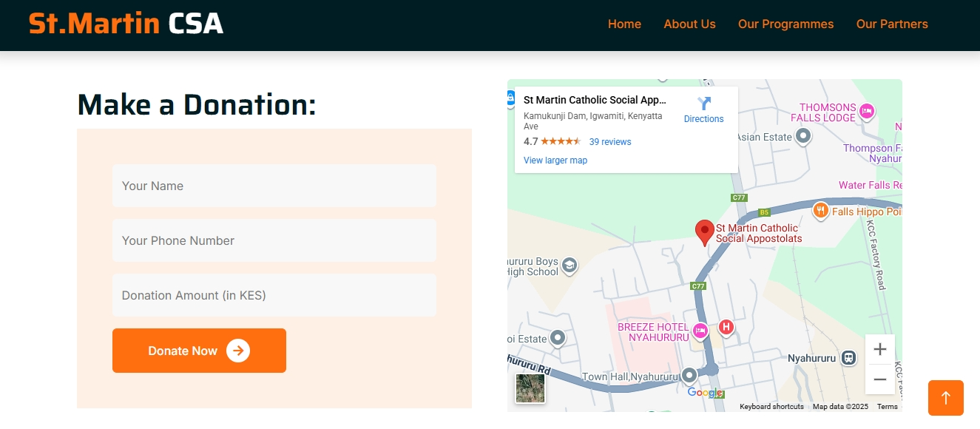Click the Breeze Hotel Nyahururu marker
980x429 pixels.
pyautogui.click(x=700, y=331)
